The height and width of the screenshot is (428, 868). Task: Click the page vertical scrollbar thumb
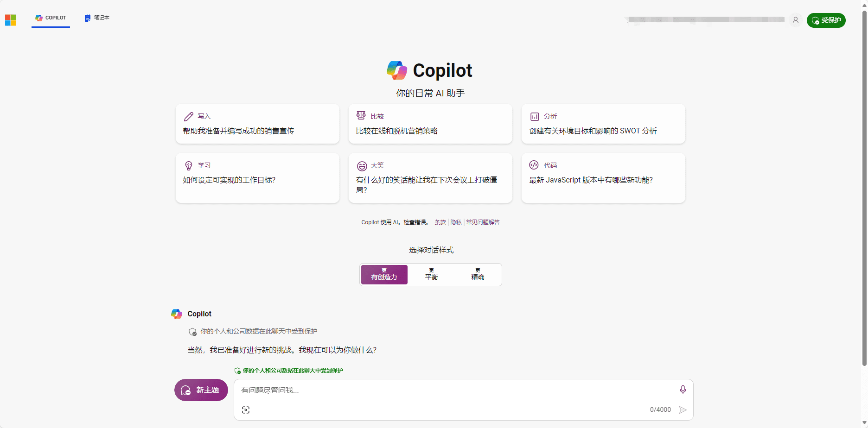coord(864,188)
